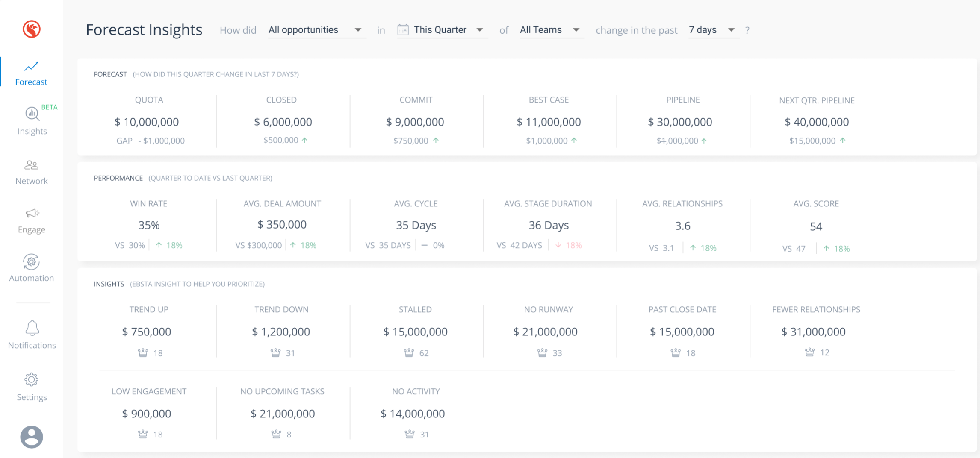The height and width of the screenshot is (458, 980).
Task: Go to the Network section
Action: [x=32, y=172]
